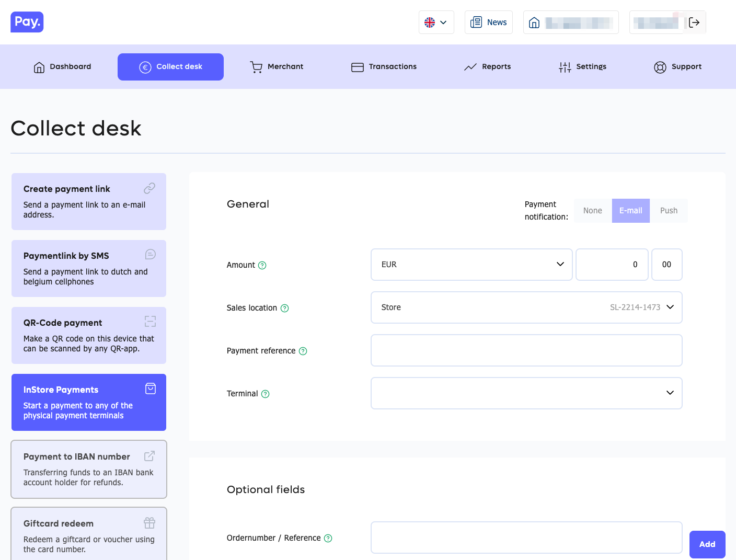
Task: Click the 'Collect desk' page title
Action: tap(76, 129)
